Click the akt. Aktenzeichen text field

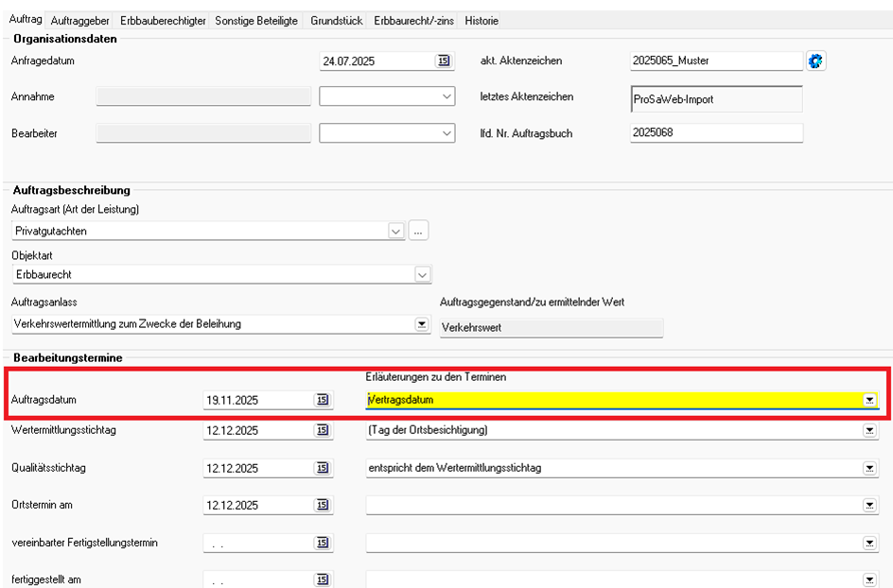pyautogui.click(x=715, y=61)
